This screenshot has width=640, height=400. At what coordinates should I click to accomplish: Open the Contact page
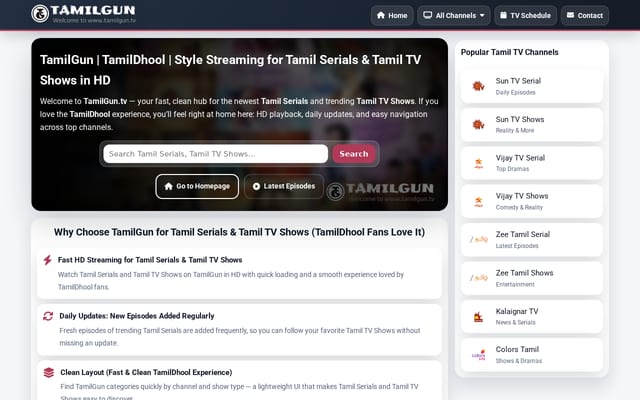(x=584, y=16)
